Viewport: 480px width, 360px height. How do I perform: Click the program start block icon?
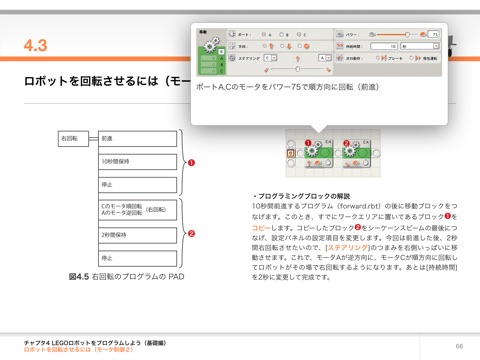point(291,153)
